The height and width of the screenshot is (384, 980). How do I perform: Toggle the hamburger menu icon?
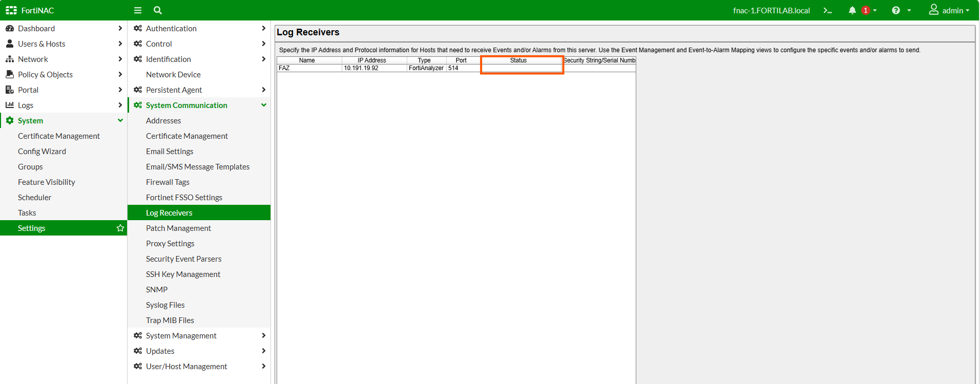[138, 10]
